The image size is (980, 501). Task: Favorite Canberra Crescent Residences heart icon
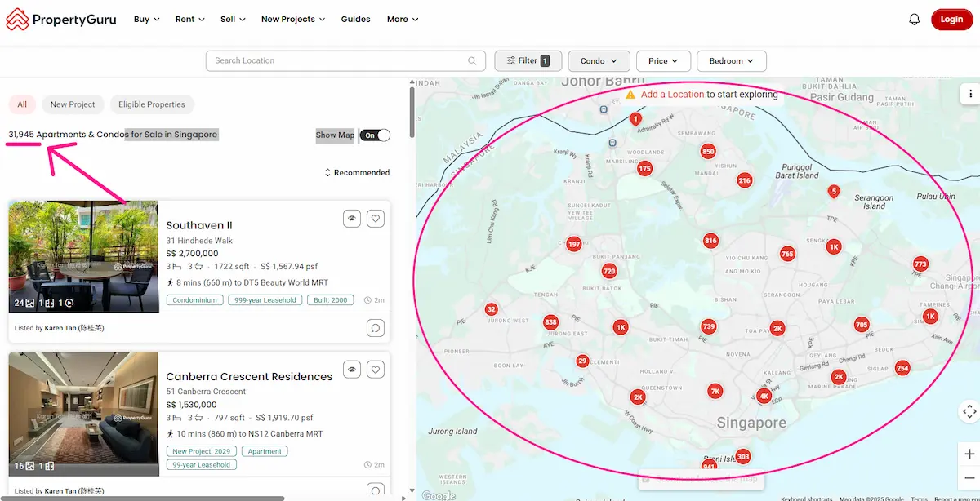point(375,370)
